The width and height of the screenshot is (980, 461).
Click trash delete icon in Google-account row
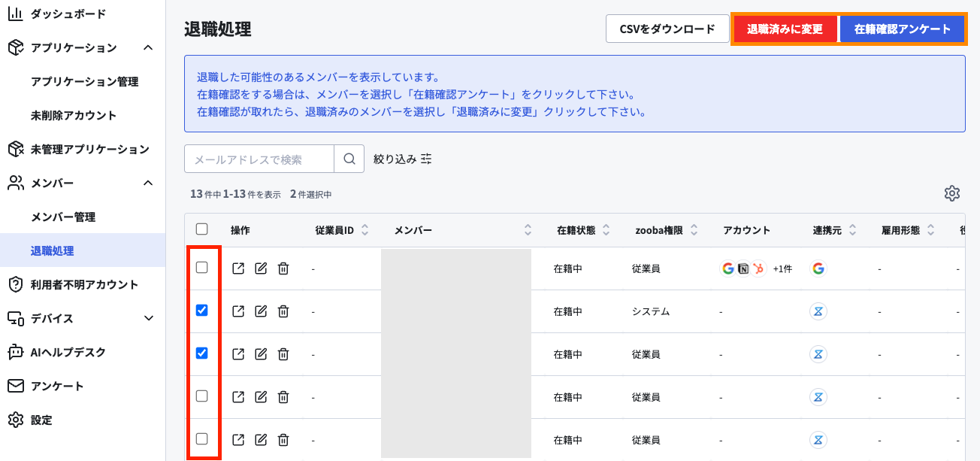[283, 268]
